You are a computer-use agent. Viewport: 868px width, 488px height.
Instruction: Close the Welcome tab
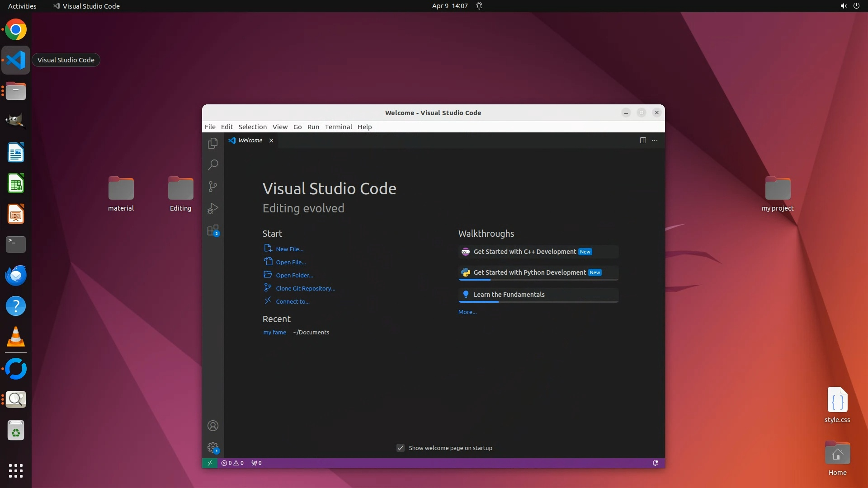[271, 141]
